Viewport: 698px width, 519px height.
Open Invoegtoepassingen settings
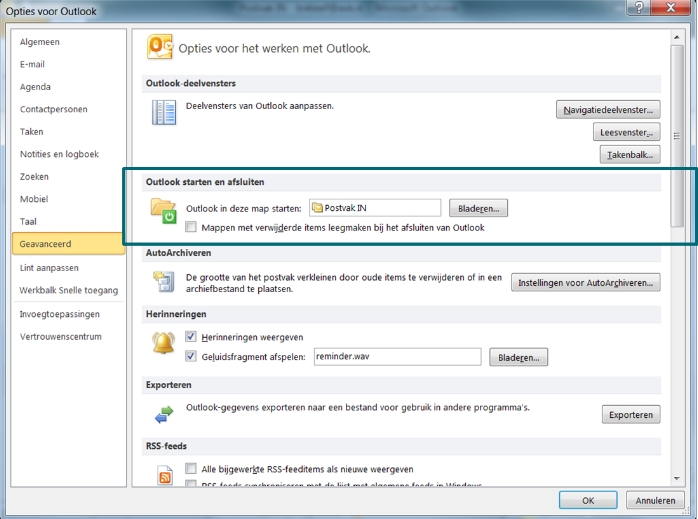click(69, 314)
